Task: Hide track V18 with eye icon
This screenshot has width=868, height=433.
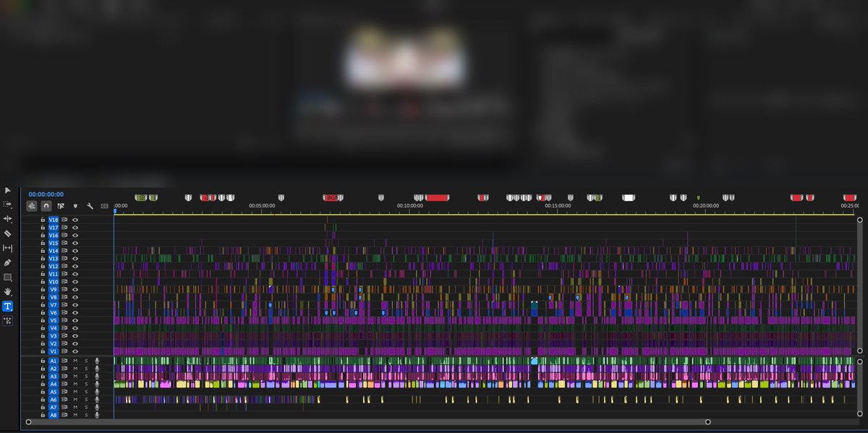Action: point(75,220)
